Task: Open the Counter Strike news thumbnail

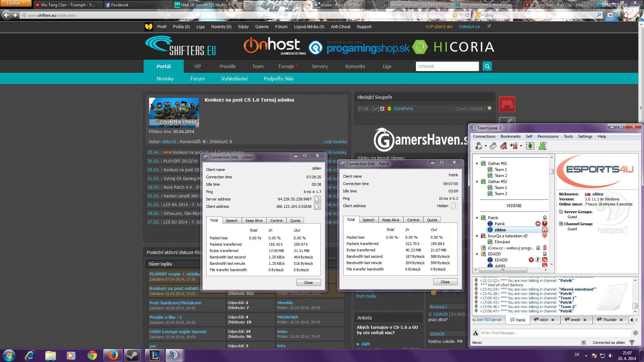Action: coord(174,113)
